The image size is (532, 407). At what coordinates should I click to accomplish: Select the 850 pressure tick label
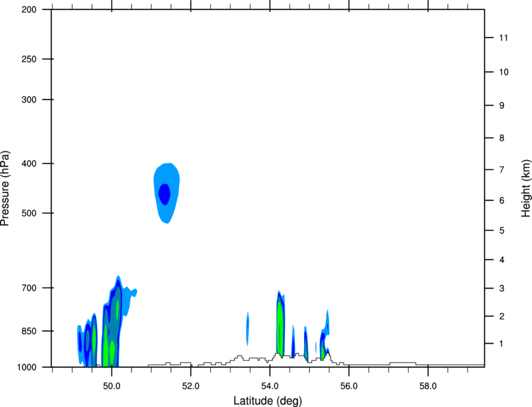(29, 331)
